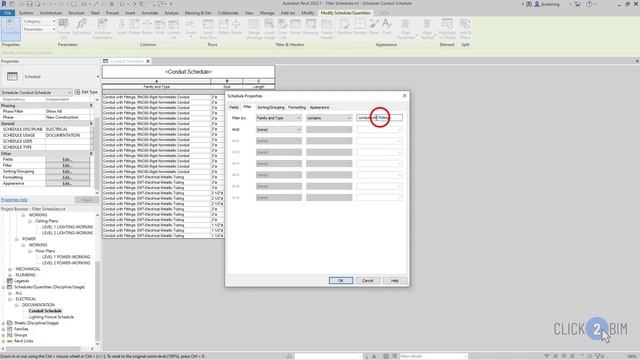Open the Properties help link
This screenshot has width=640, height=360.
(x=14, y=200)
